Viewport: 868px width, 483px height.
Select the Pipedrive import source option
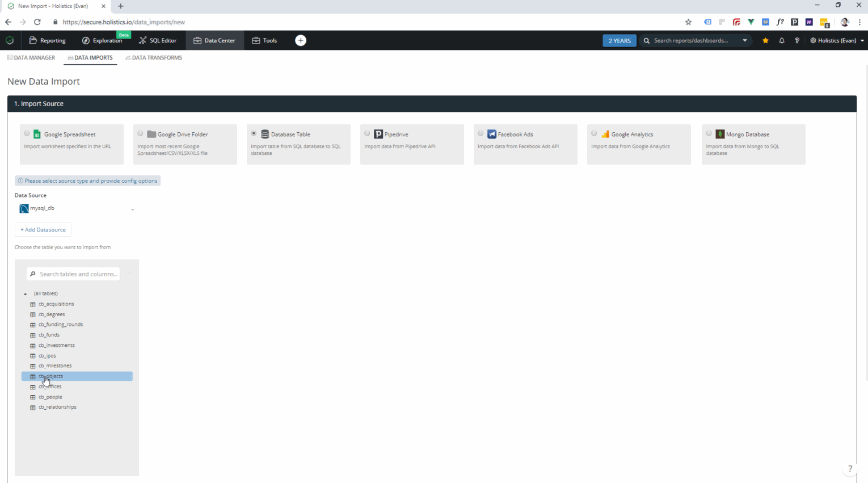tap(367, 134)
